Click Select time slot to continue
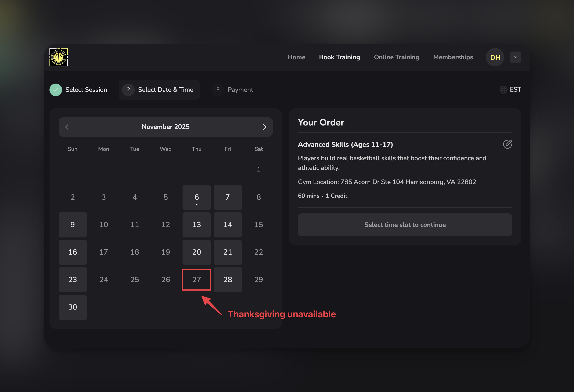574x392 pixels. (x=405, y=225)
